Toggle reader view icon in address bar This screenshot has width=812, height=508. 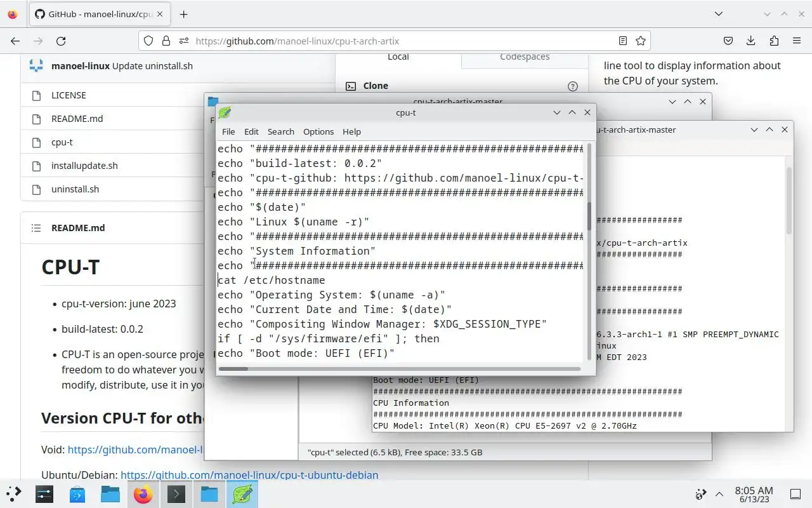[623, 41]
